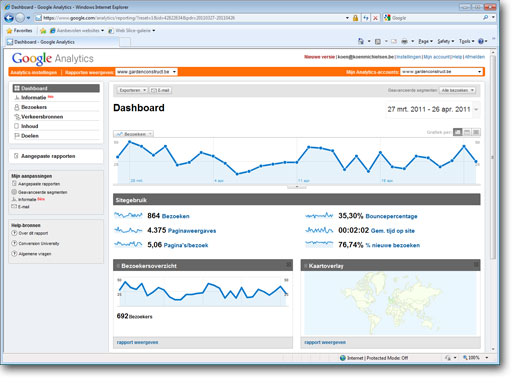Click Paginaweergaves metric link
The image size is (520, 385).
click(192, 231)
